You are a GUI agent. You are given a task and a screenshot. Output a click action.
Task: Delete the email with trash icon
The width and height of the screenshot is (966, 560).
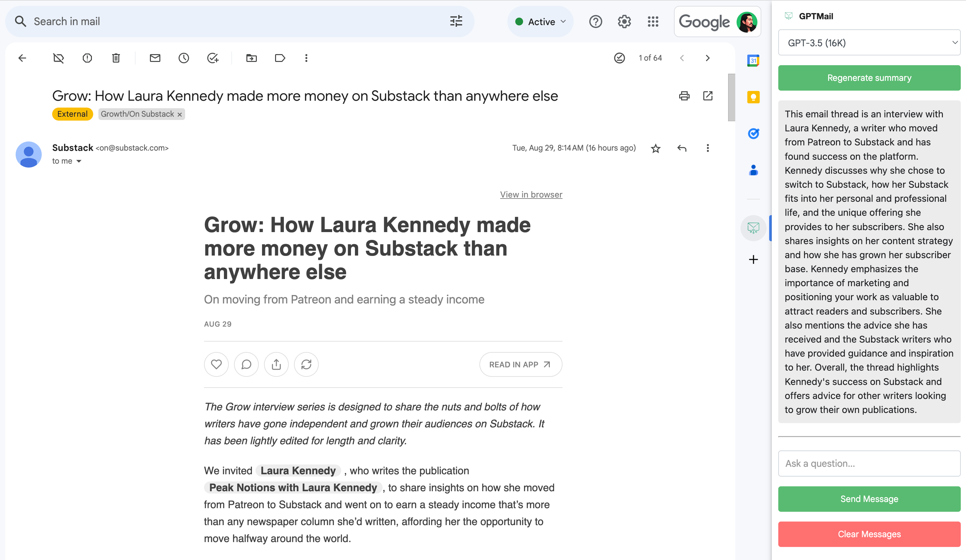pos(116,58)
